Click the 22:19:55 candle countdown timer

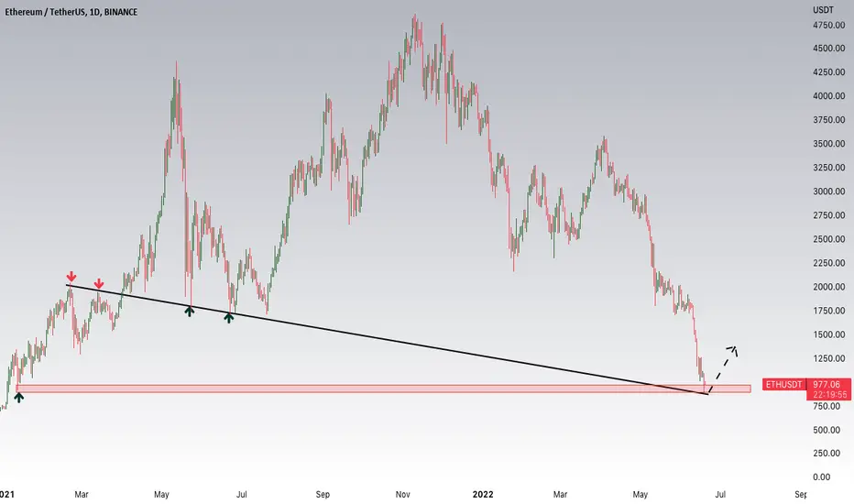coord(829,394)
